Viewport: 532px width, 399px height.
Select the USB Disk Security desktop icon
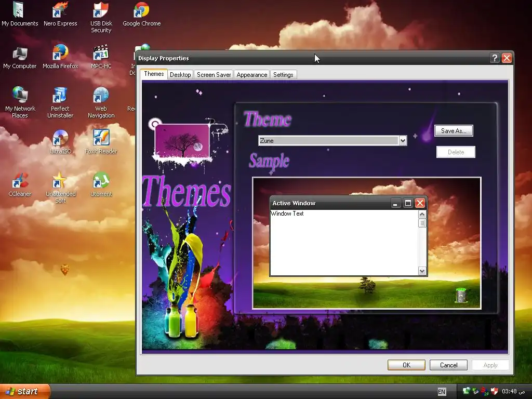click(x=101, y=17)
